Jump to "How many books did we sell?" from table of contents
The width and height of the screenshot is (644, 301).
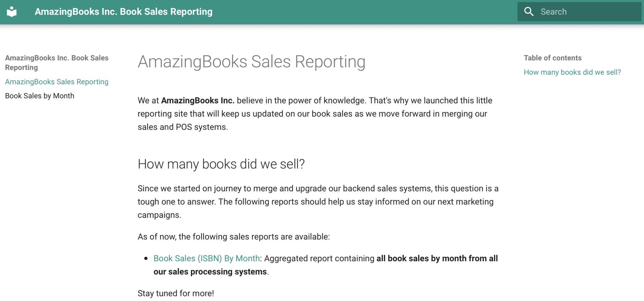(x=572, y=72)
